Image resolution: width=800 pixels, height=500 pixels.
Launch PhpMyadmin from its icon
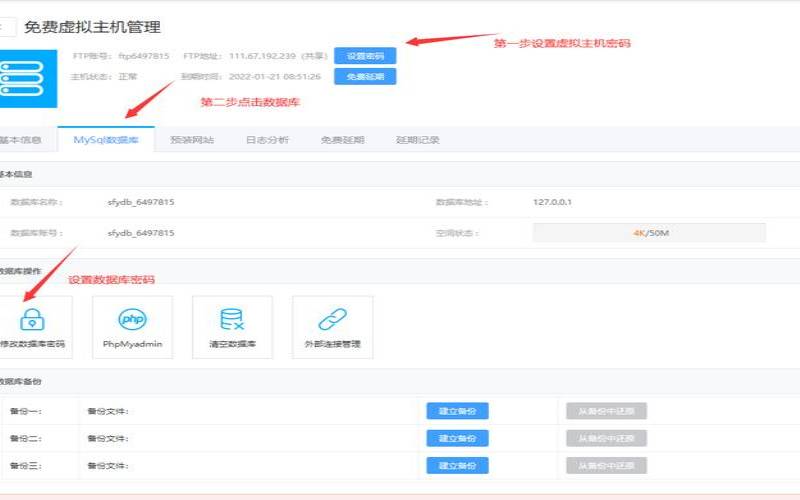132,320
